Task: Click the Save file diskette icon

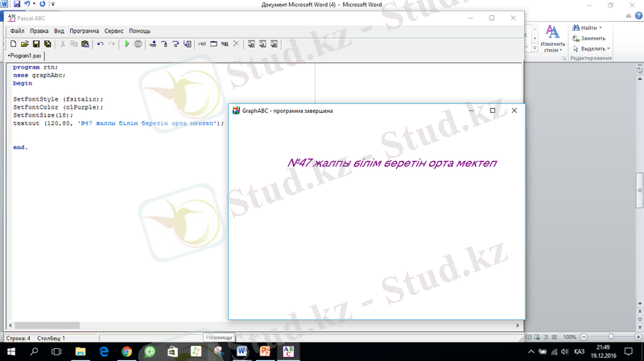Action: coord(36,44)
